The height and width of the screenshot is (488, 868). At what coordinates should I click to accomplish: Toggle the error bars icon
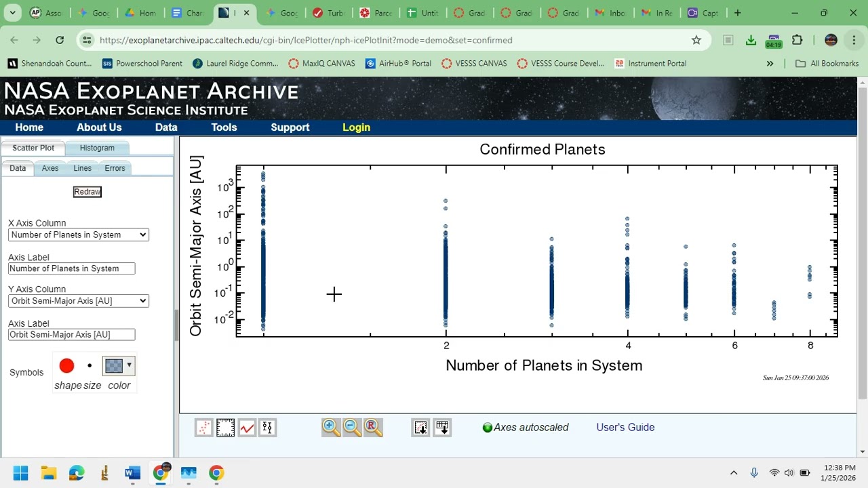pyautogui.click(x=268, y=428)
